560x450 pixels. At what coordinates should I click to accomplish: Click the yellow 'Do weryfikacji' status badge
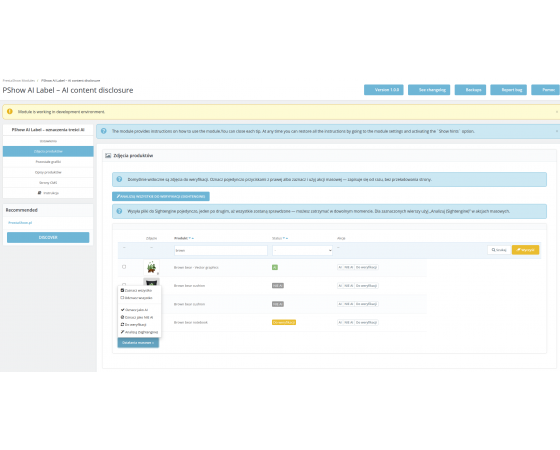point(284,322)
